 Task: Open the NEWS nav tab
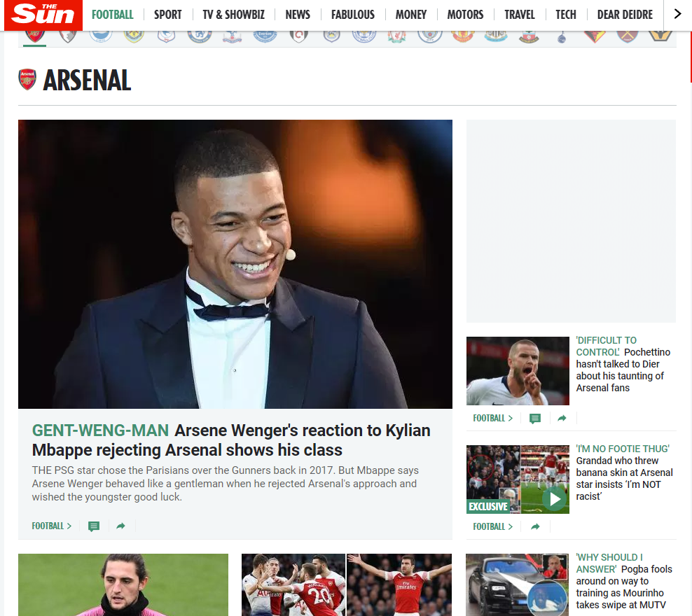pyautogui.click(x=298, y=15)
